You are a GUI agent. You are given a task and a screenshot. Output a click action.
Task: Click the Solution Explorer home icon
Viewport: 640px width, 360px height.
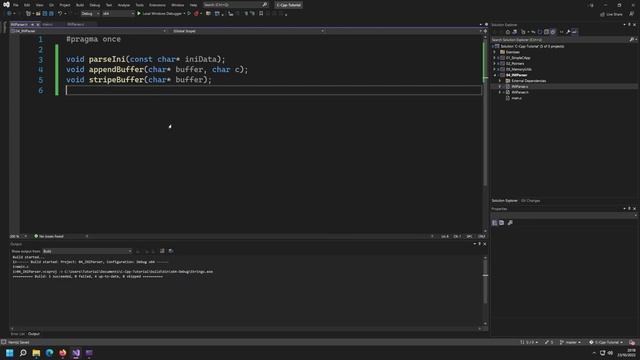(x=508, y=32)
